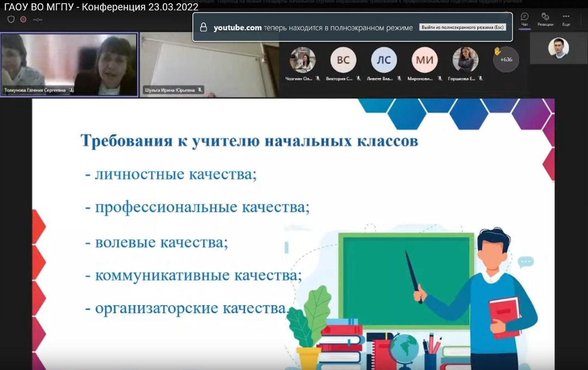Select Шульга Ирина Юрьевна video tile
The image size is (588, 370).
pos(209,64)
